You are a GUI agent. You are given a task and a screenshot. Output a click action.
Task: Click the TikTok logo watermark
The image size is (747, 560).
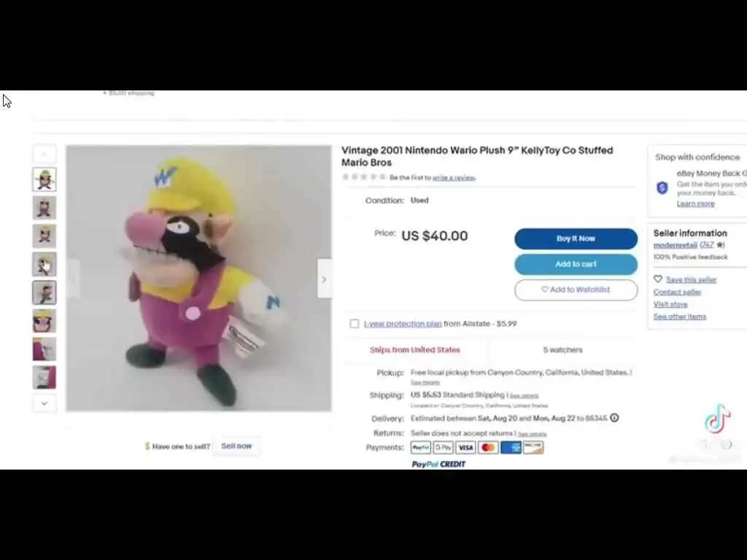tap(718, 419)
